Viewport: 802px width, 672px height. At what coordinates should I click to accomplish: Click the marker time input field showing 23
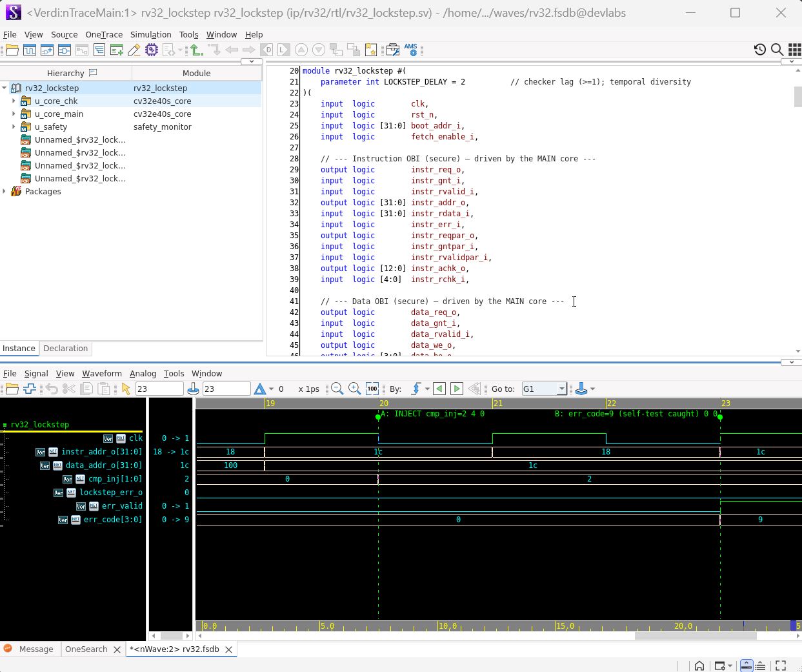click(226, 389)
